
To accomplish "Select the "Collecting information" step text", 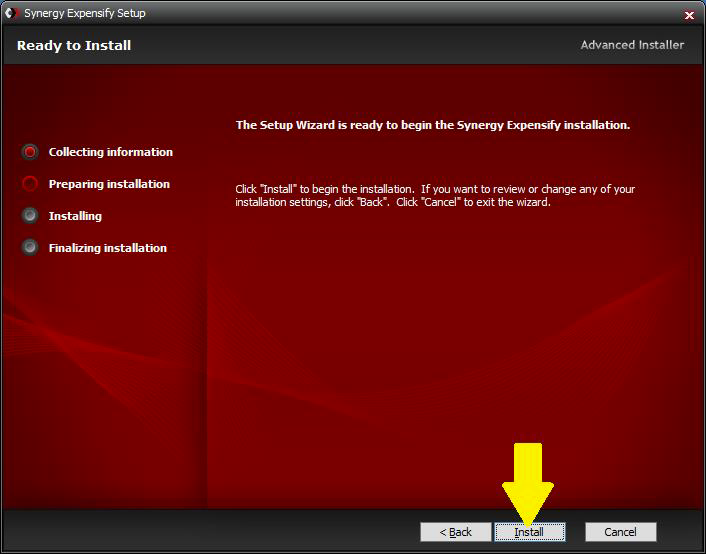I will 111,152.
